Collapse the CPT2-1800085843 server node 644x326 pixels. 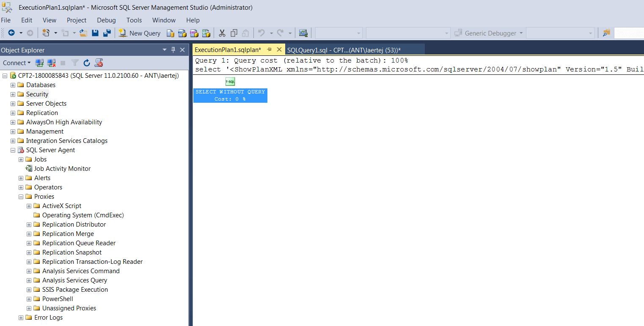pos(5,76)
